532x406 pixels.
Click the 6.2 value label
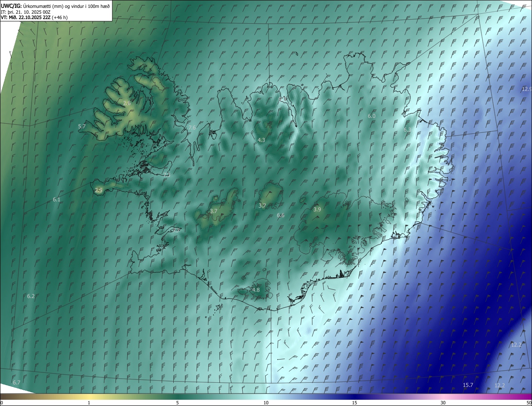[x=31, y=296]
